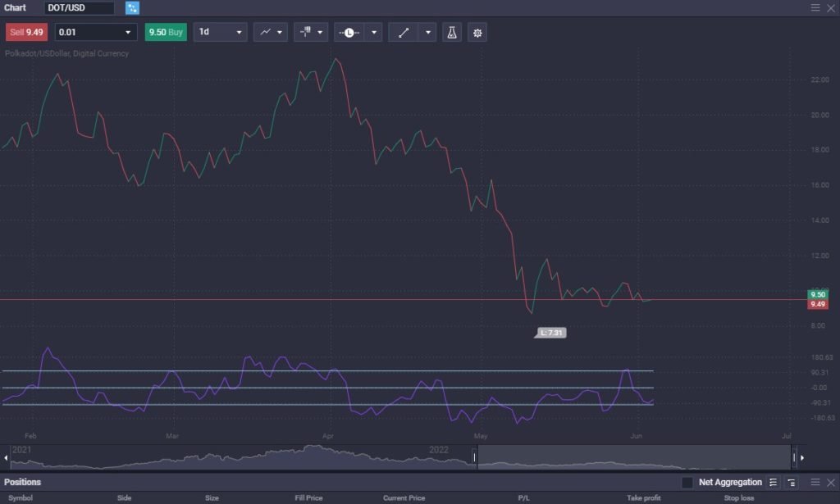The height and width of the screenshot is (504, 840).
Task: Click the clock time-scale icon
Action: [350, 33]
